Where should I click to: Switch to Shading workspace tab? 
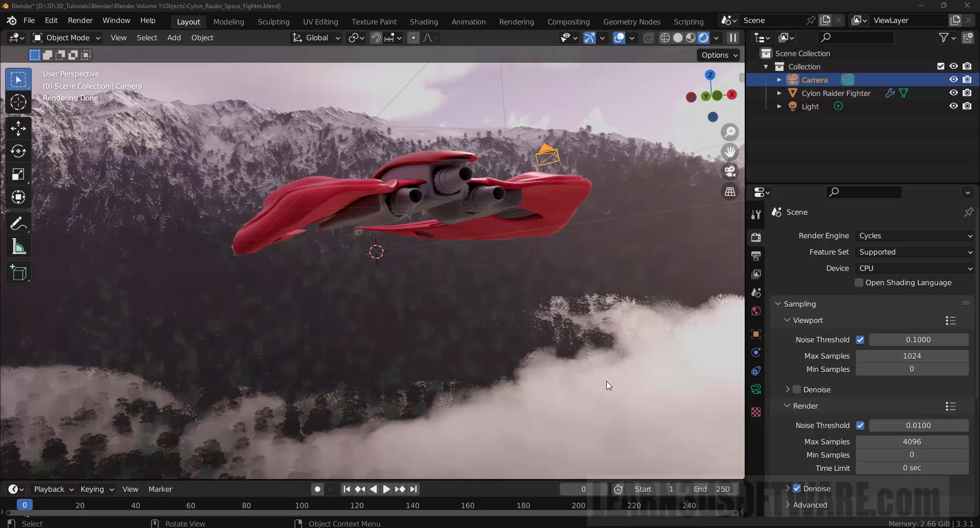click(x=424, y=21)
